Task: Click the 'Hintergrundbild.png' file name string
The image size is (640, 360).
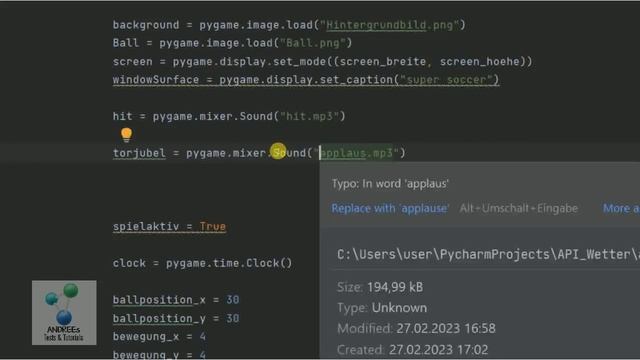Action: (x=390, y=25)
